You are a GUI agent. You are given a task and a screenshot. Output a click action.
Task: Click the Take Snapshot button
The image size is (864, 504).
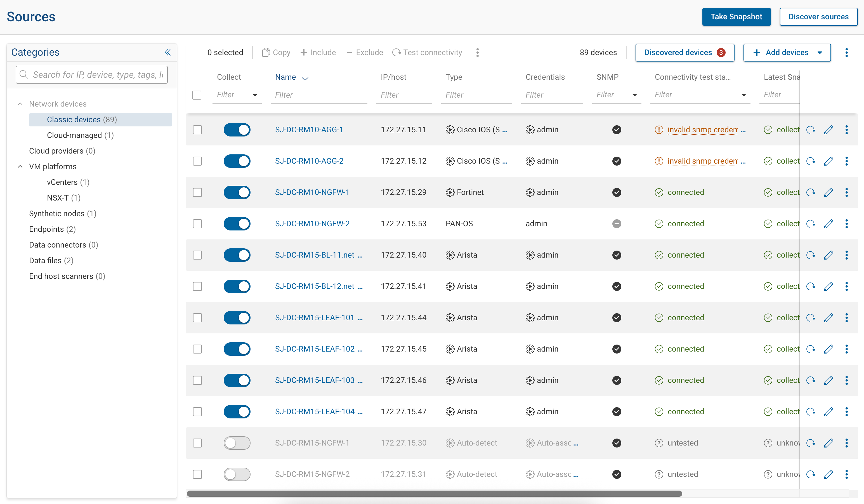click(x=736, y=17)
